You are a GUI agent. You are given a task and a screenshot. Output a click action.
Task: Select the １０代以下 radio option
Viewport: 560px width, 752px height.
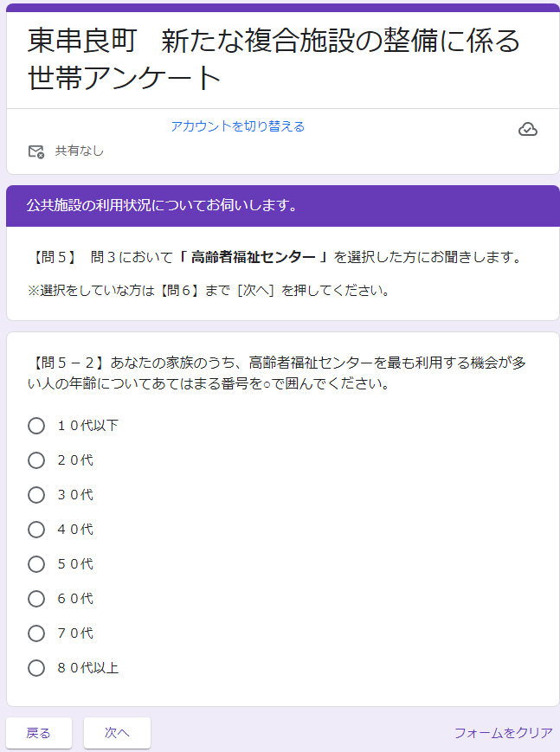pyautogui.click(x=36, y=426)
